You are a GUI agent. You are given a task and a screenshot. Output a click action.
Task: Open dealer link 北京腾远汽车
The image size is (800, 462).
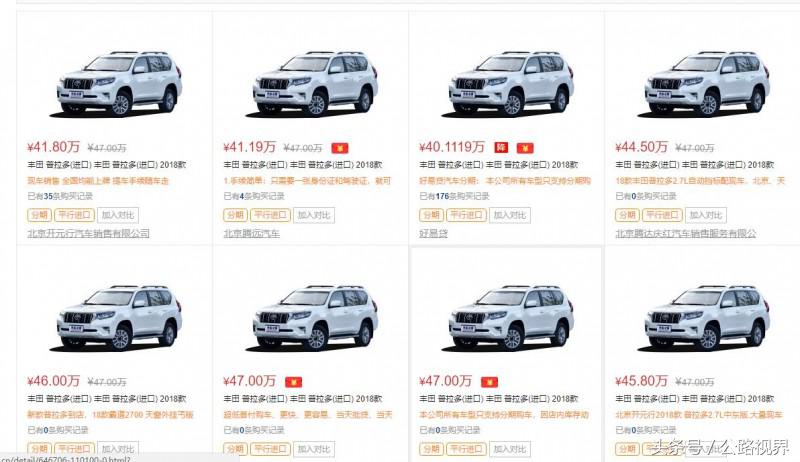click(252, 234)
